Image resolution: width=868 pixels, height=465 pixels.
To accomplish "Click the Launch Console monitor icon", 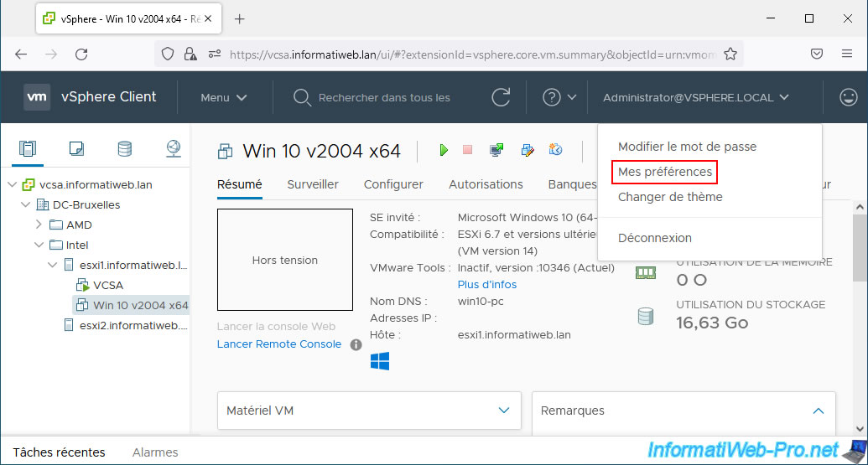I will click(496, 150).
